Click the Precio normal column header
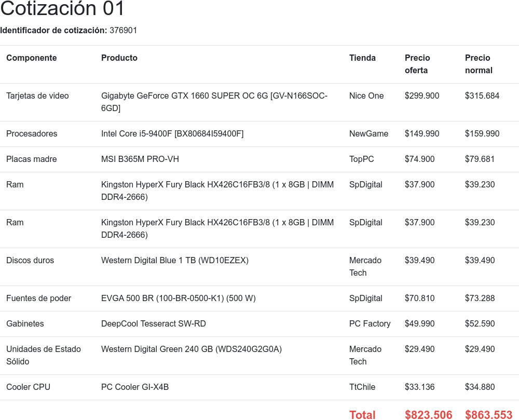 (479, 64)
